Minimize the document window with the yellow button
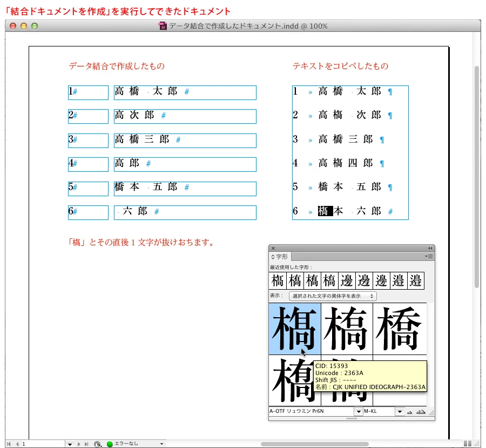This screenshot has height=448, width=486. 24,26
